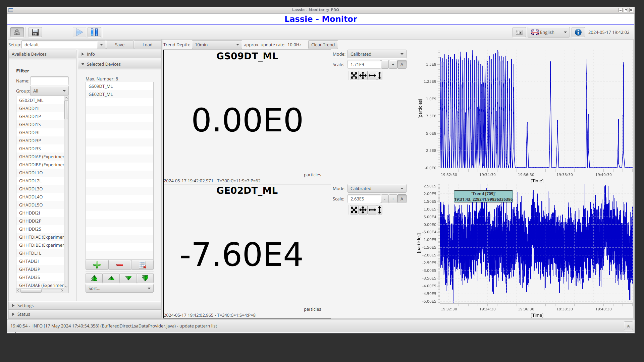The width and height of the screenshot is (644, 362).
Task: Decrease GS09DT_ML scale with minus
Action: tap(385, 64)
